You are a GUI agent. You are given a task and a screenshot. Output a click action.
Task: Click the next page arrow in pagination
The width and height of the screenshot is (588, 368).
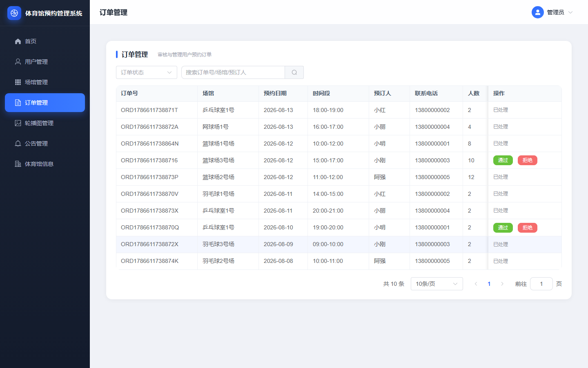click(502, 284)
